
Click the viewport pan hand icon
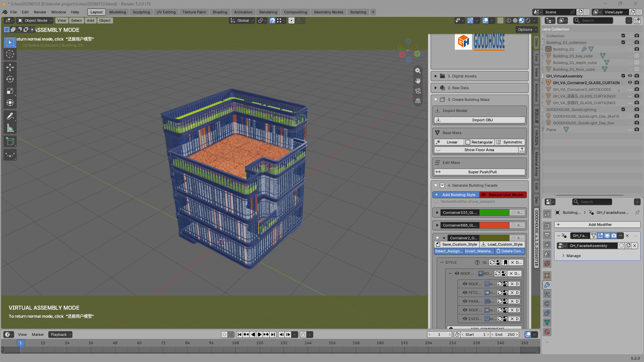coord(418,81)
